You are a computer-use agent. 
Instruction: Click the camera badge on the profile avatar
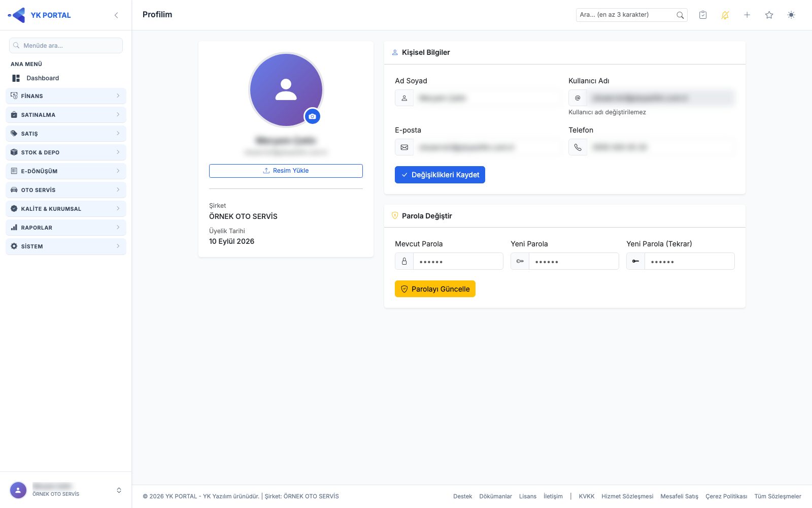(312, 116)
